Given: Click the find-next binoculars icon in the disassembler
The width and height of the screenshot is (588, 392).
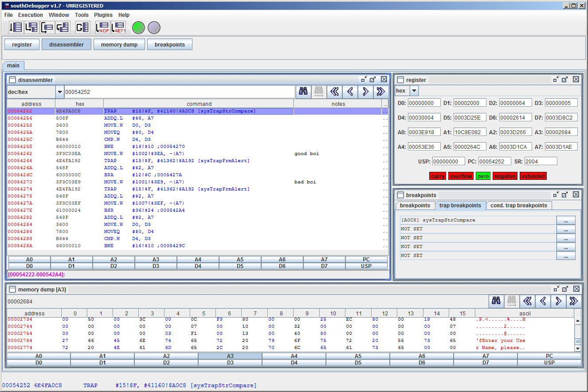Looking at the screenshot, I should click(x=319, y=92).
